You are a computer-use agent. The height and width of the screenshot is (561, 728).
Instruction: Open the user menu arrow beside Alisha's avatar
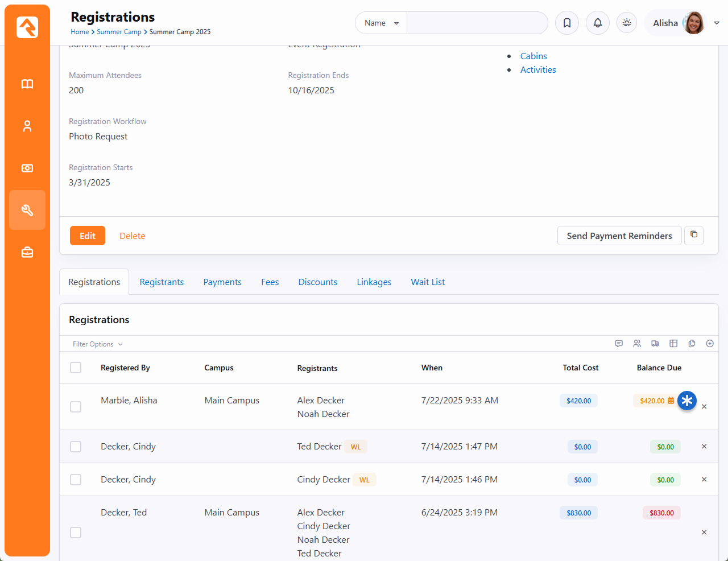click(717, 23)
